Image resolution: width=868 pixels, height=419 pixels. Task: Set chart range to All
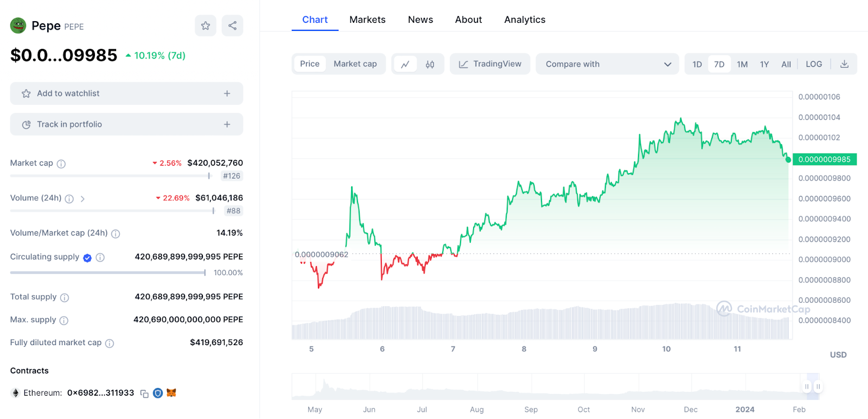tap(786, 64)
